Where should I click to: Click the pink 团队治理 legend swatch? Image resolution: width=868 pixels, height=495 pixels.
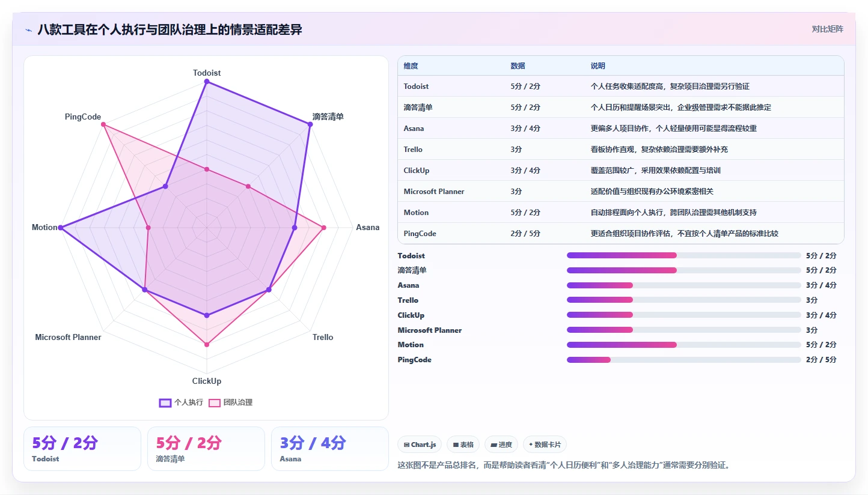215,402
